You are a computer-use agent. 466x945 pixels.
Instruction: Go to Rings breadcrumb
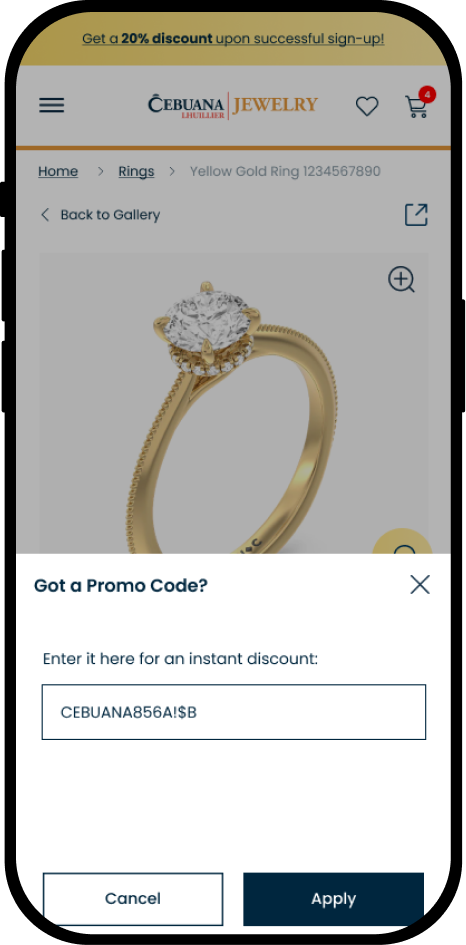point(136,171)
